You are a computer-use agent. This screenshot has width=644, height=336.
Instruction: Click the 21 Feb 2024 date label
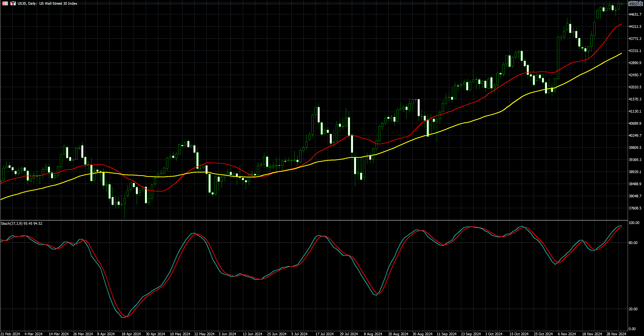point(10,334)
